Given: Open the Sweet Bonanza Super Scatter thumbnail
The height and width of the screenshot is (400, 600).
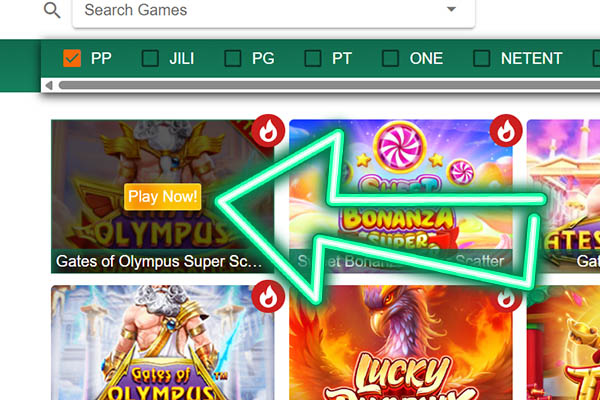Looking at the screenshot, I should (401, 196).
